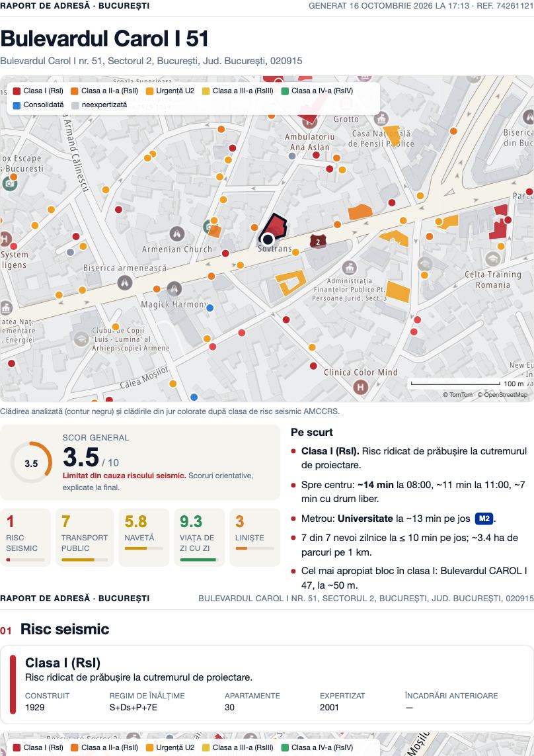534x756 pixels.
Task: Click the Bulevardul Carol I 51 title
Action: (104, 38)
